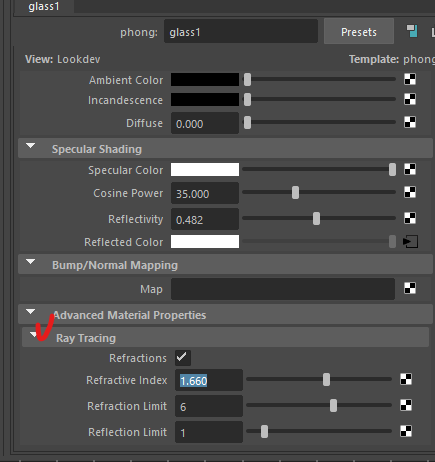Collapse the Specular Shading section

click(x=31, y=146)
